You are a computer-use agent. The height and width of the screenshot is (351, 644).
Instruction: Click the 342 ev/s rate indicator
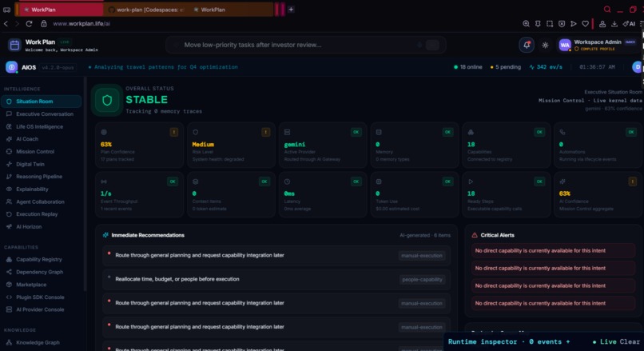coord(546,67)
